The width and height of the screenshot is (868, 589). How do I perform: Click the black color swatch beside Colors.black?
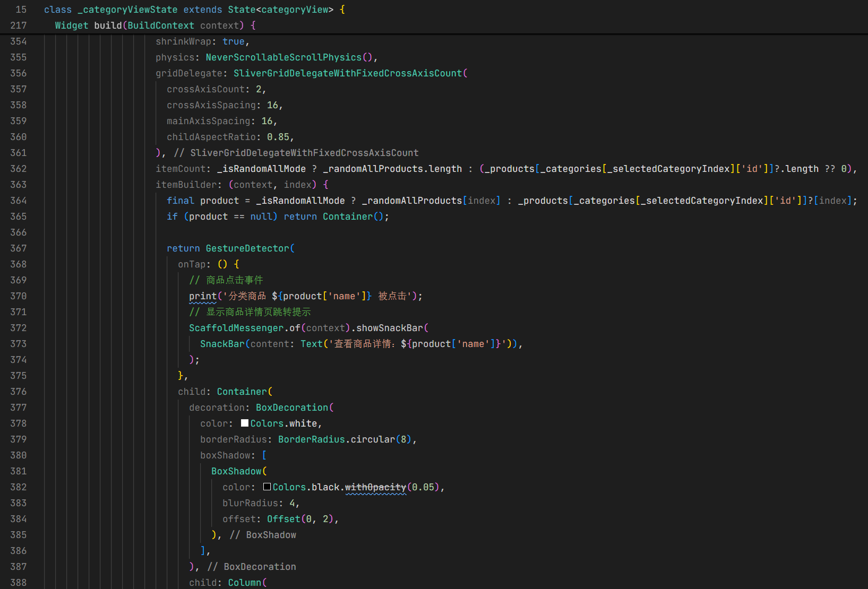[267, 487]
